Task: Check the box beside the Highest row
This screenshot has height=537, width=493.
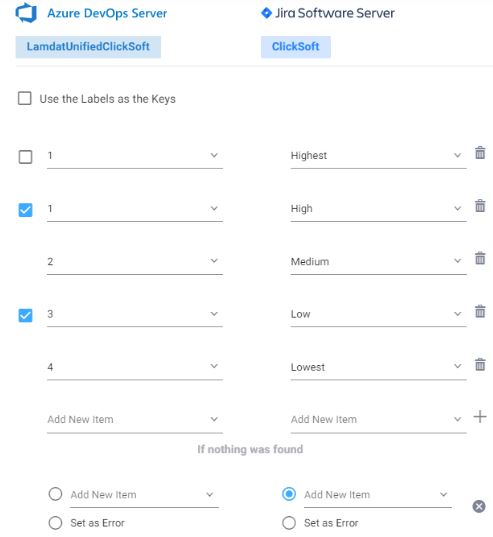Action: pos(25,157)
